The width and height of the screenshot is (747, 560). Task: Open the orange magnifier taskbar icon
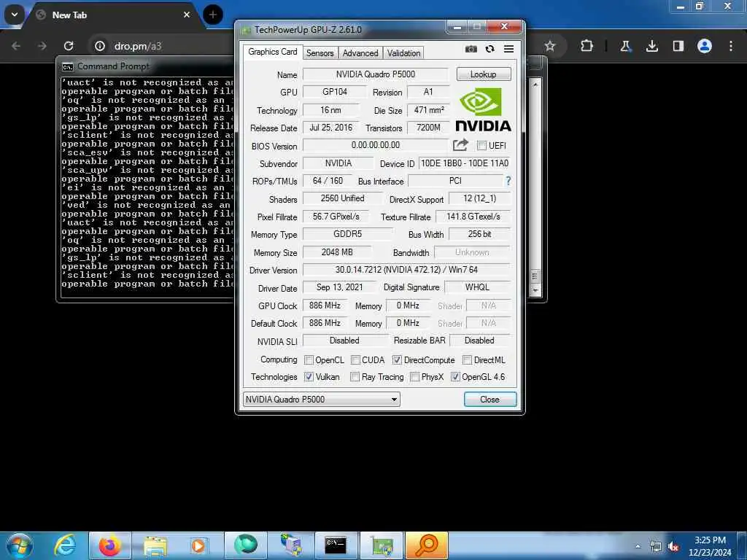[x=426, y=545]
